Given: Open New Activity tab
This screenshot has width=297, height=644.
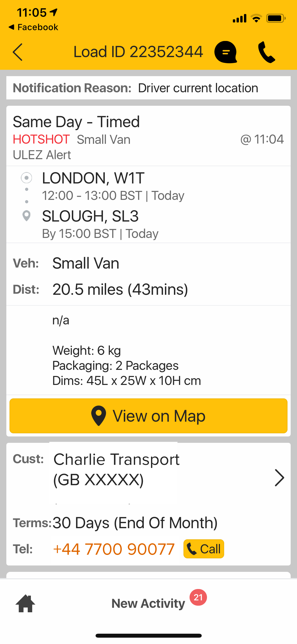Looking at the screenshot, I should point(148,604).
